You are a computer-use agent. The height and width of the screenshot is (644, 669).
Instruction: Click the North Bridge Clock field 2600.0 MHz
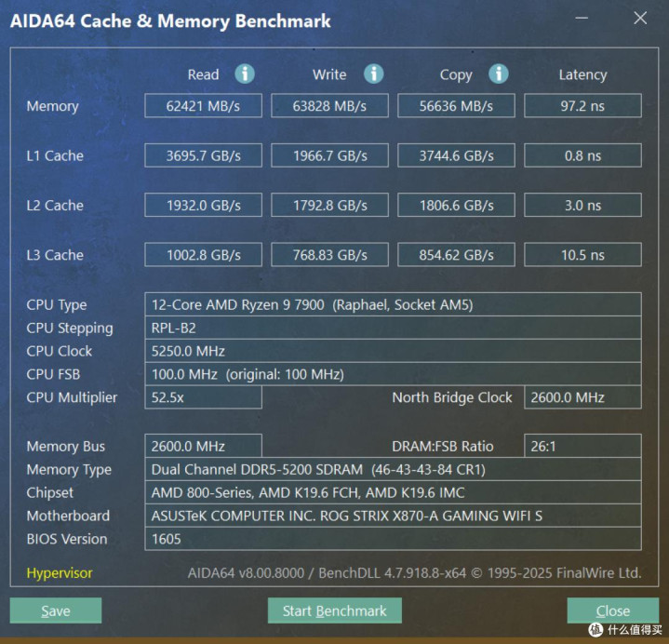[582, 397]
